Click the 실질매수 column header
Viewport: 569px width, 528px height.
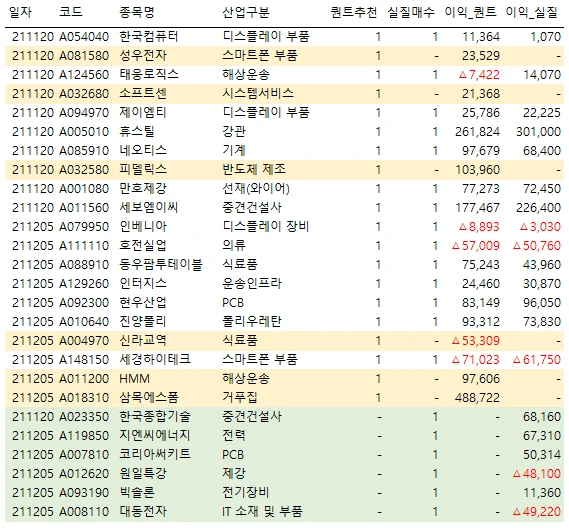pyautogui.click(x=411, y=12)
